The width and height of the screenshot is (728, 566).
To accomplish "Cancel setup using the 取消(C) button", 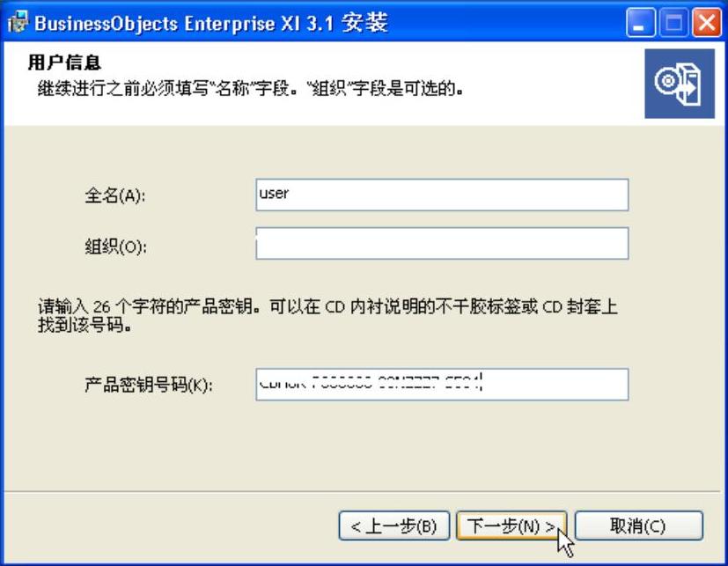I will coord(639,526).
